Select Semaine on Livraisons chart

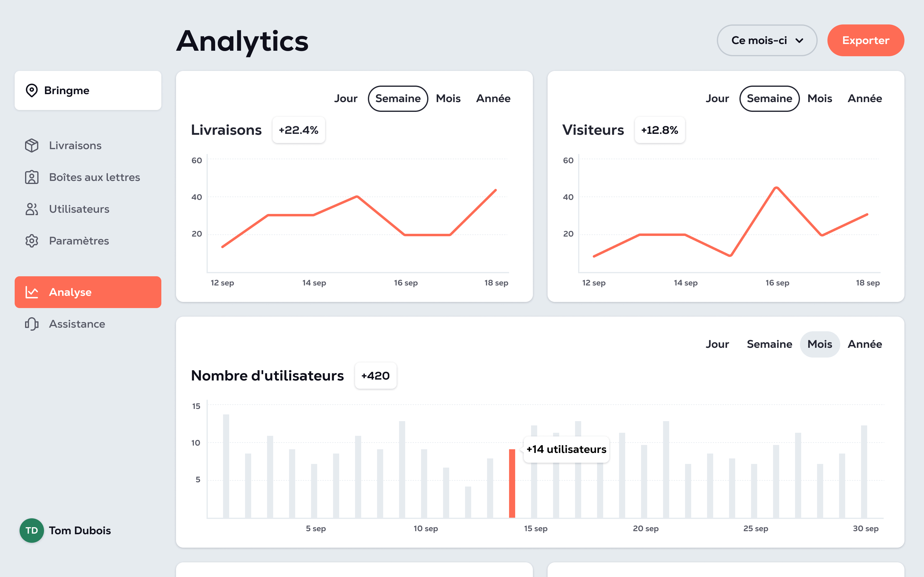[x=398, y=98]
